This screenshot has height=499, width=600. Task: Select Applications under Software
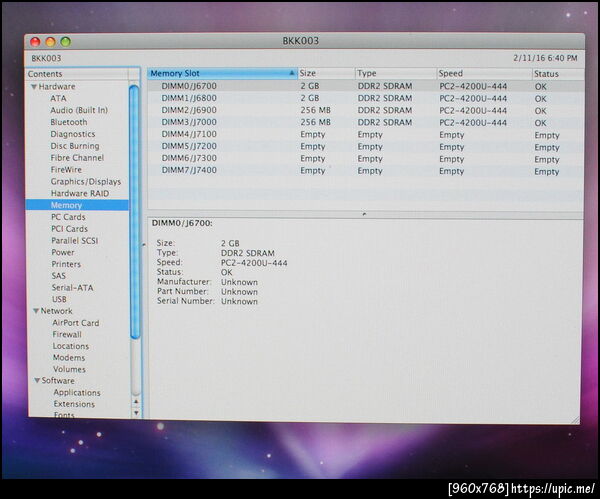coord(77,393)
